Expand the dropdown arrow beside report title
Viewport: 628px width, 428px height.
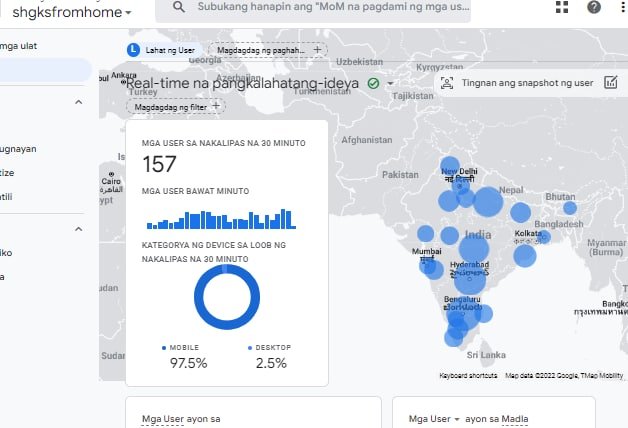coord(391,84)
